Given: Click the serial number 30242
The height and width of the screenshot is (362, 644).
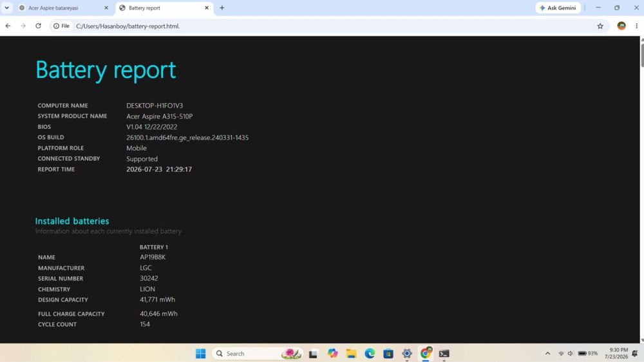Looking at the screenshot, I should click(149, 278).
